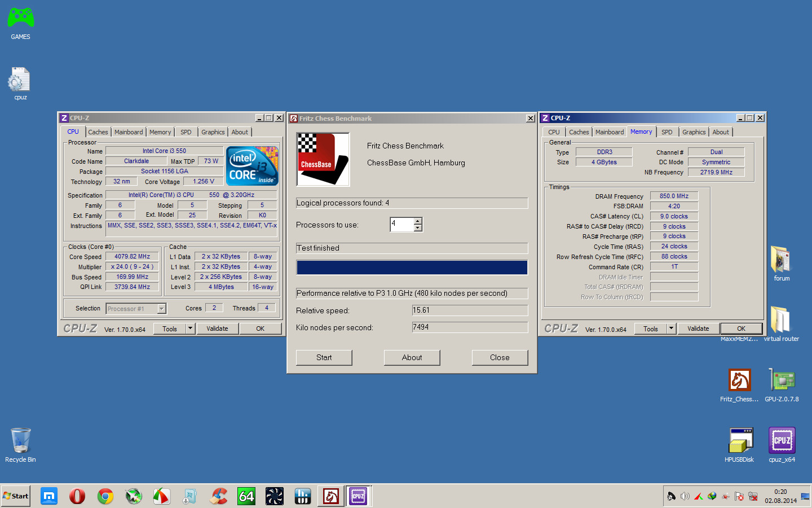Switch to Mainboard tab in processor CPU-Z window
The width and height of the screenshot is (812, 508).
tap(129, 132)
